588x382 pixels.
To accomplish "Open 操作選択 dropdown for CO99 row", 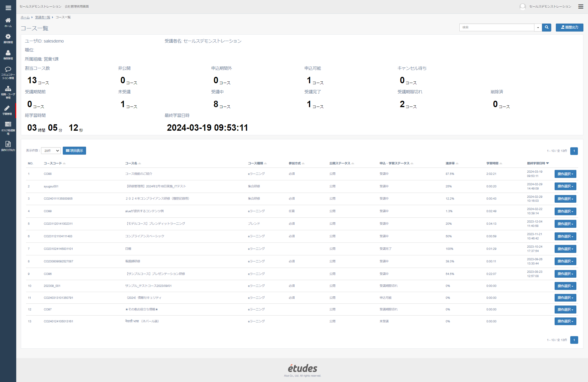I will (x=565, y=211).
